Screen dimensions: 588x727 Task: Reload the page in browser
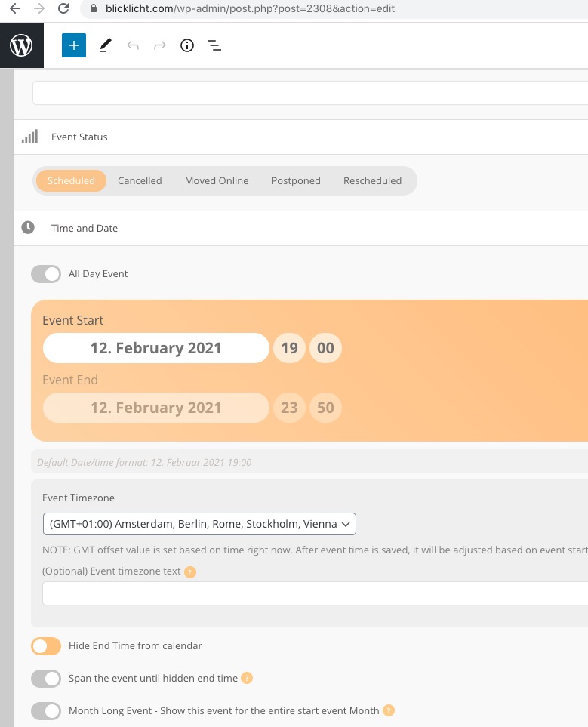[63, 8]
